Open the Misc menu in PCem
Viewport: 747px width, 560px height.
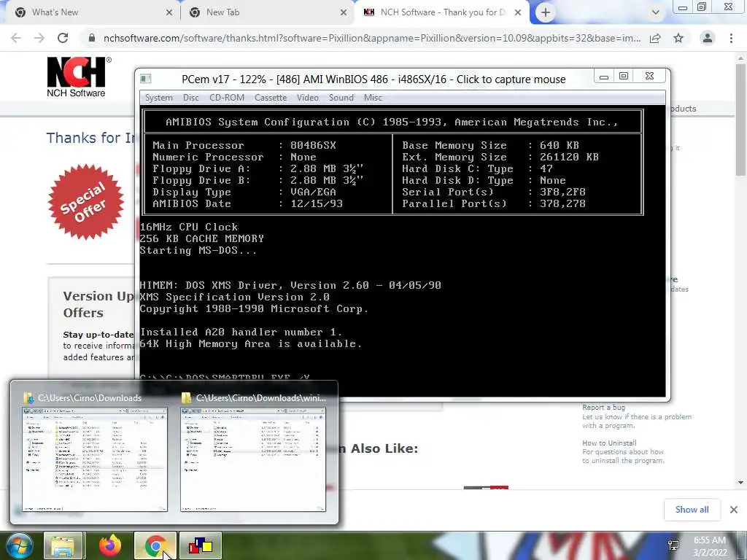coord(373,98)
